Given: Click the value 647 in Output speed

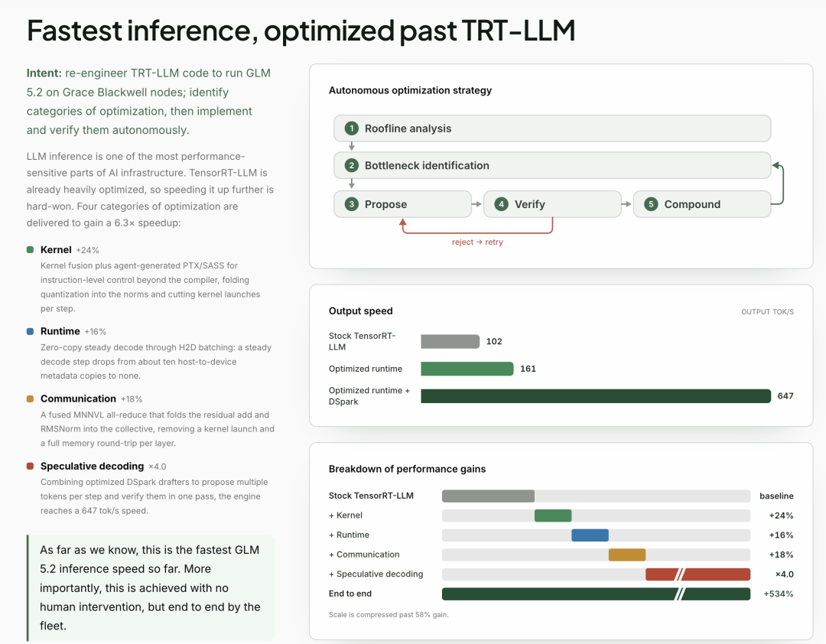Looking at the screenshot, I should (785, 395).
